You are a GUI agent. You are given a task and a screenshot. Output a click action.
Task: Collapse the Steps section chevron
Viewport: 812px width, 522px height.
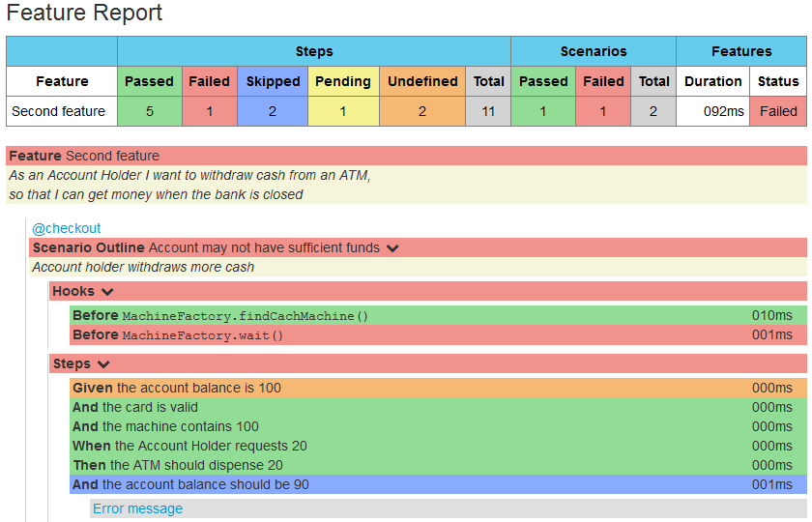(x=103, y=364)
